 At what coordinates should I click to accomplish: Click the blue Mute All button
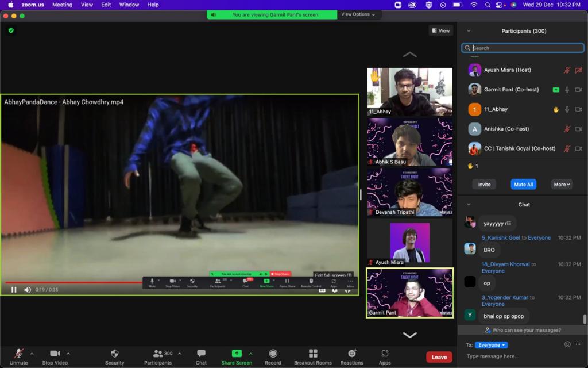[523, 185]
